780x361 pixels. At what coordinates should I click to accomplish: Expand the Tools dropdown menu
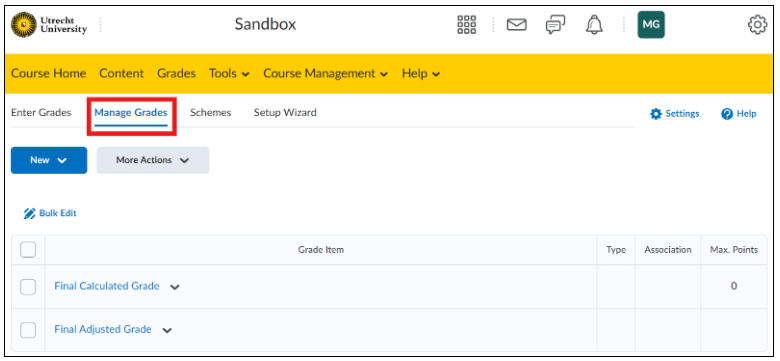229,74
